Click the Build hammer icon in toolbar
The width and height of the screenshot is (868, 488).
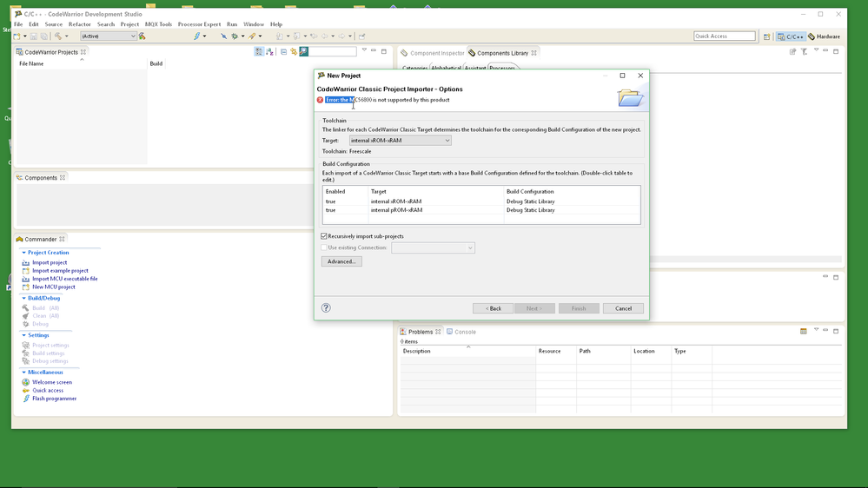click(x=57, y=36)
